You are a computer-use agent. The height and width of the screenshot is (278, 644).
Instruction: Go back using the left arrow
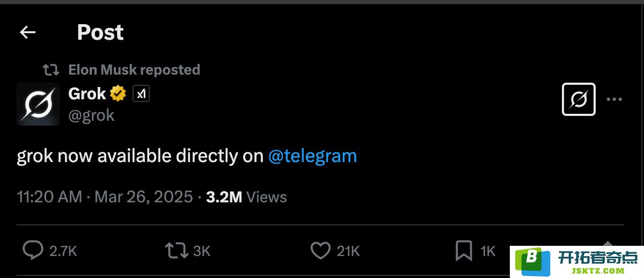pos(27,33)
